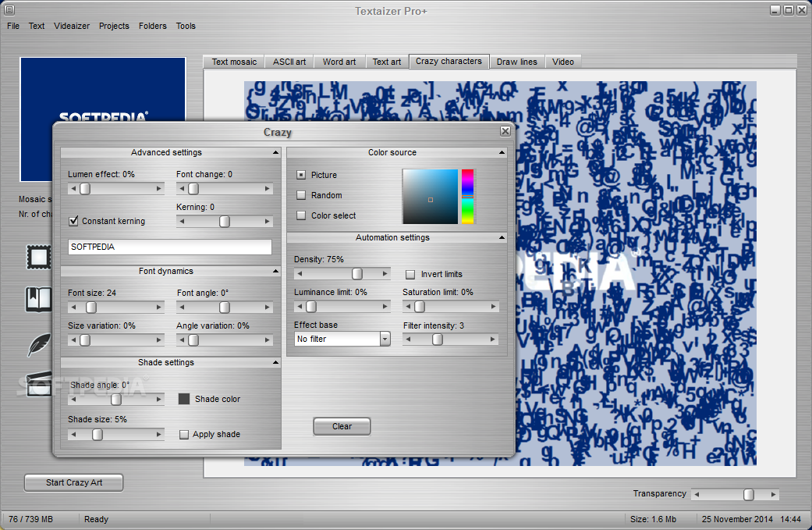Click the rainbow hue strip
812x530 pixels.
point(468,197)
